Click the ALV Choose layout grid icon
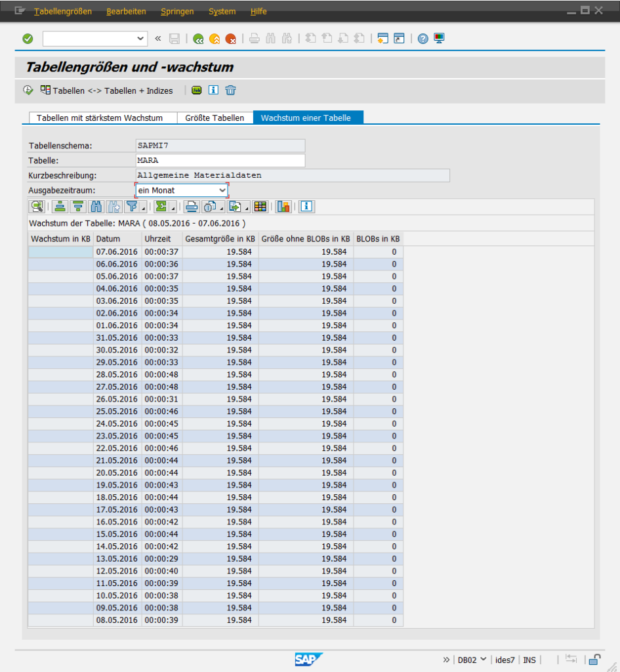This screenshot has height=672, width=620. [260, 207]
